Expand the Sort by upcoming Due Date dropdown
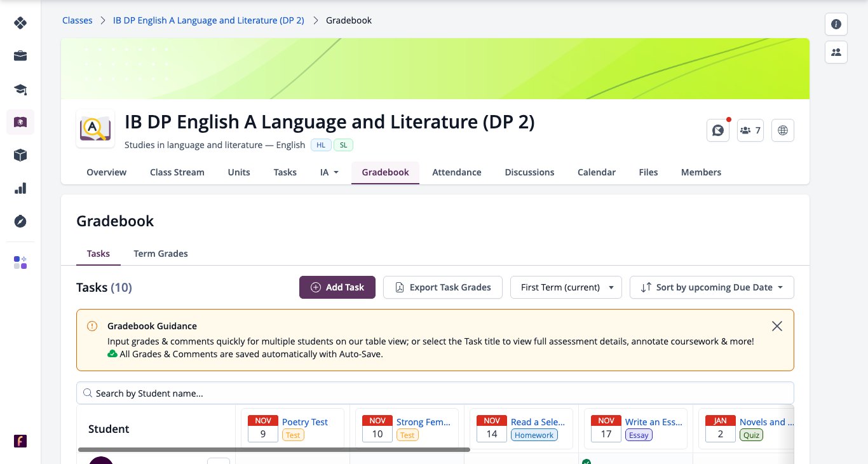Viewport: 868px width, 464px height. click(712, 287)
